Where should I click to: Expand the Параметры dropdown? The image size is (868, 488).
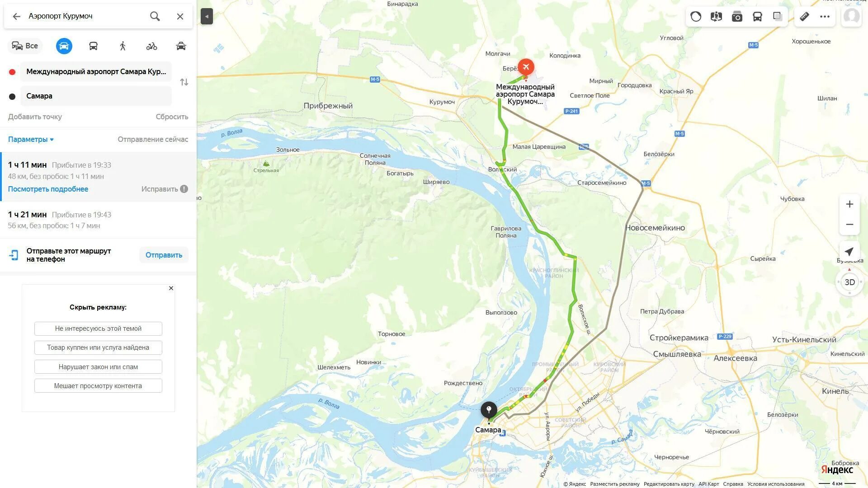coord(31,139)
